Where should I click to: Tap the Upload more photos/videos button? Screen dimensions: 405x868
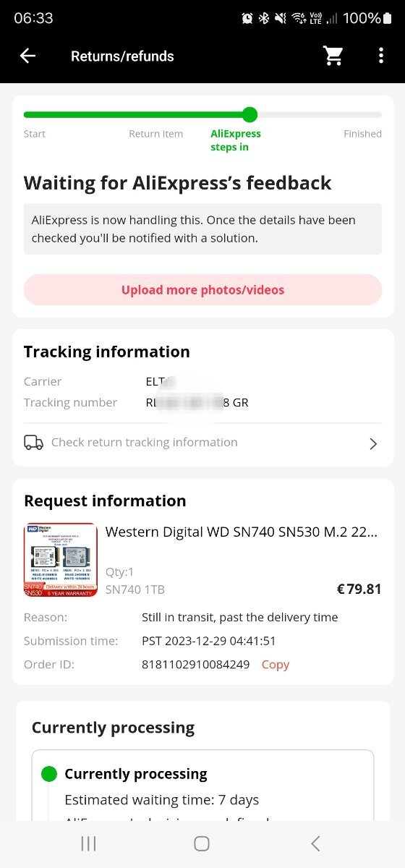[202, 290]
